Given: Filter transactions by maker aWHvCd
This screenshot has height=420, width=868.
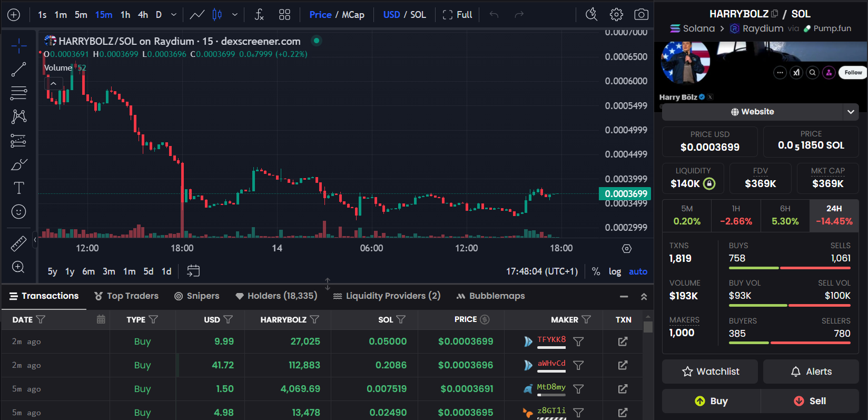Looking at the screenshot, I should point(578,365).
